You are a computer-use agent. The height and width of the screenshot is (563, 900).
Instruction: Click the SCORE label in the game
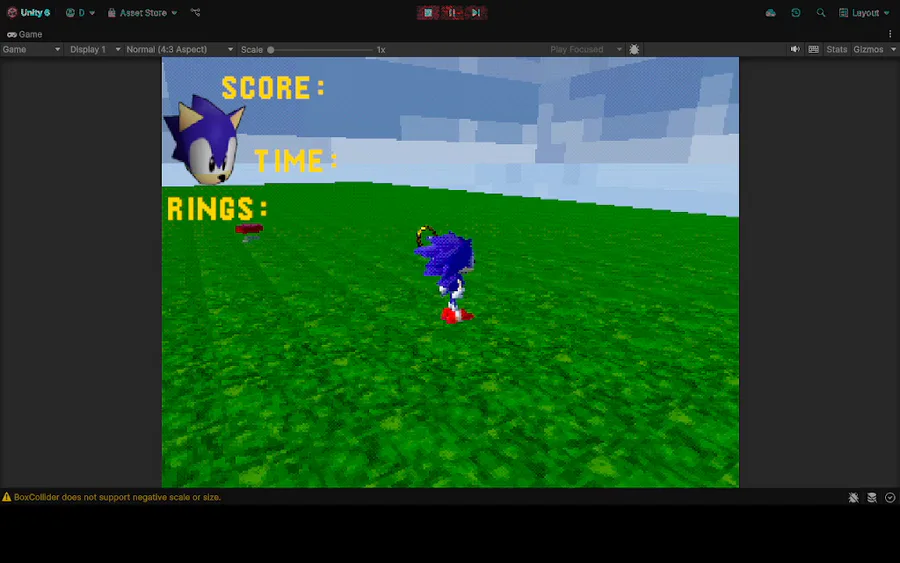click(273, 88)
